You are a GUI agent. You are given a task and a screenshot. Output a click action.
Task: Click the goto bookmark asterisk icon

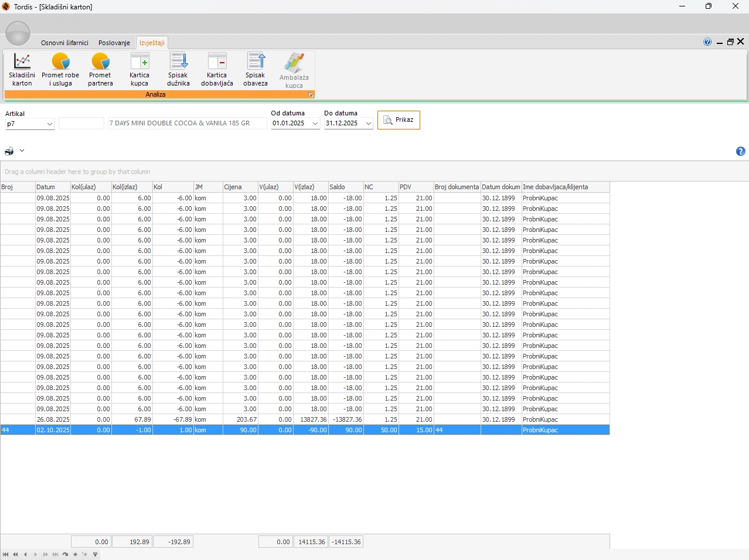(85, 554)
